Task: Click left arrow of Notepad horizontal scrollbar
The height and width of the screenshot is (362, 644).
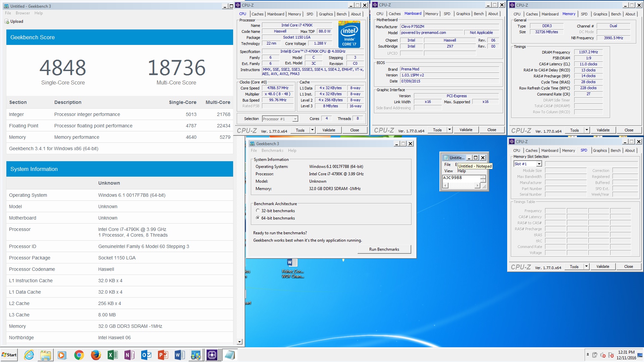Action: [445, 186]
